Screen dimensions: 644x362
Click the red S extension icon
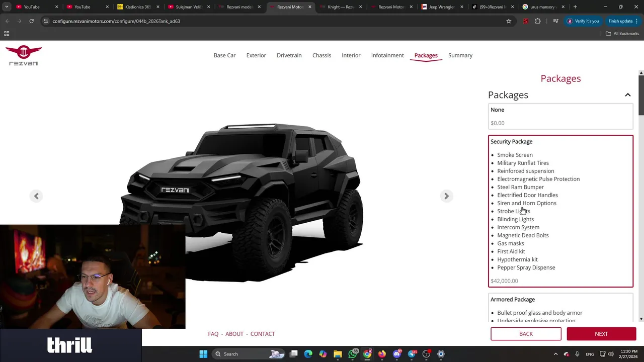(x=526, y=21)
